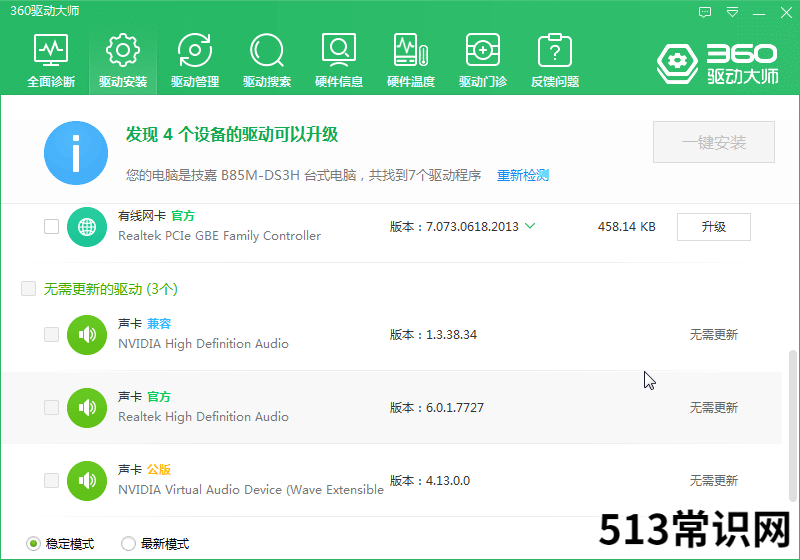Click 无需更新 for NVIDIA High Definition Audio
The width and height of the screenshot is (800, 560).
click(x=714, y=335)
